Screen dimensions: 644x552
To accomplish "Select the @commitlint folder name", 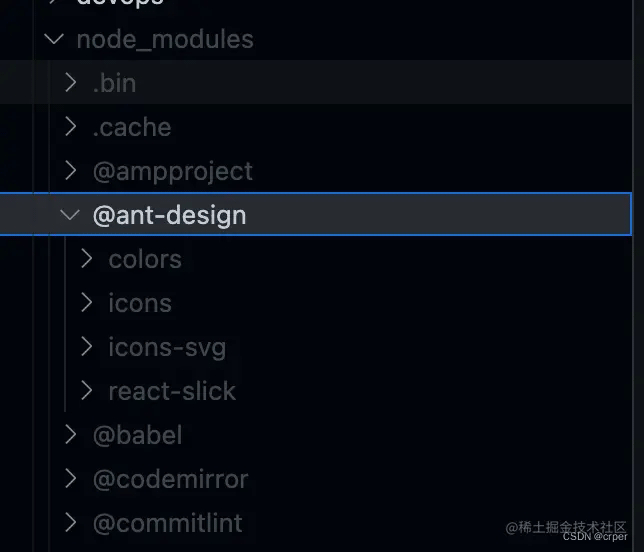I will [168, 523].
